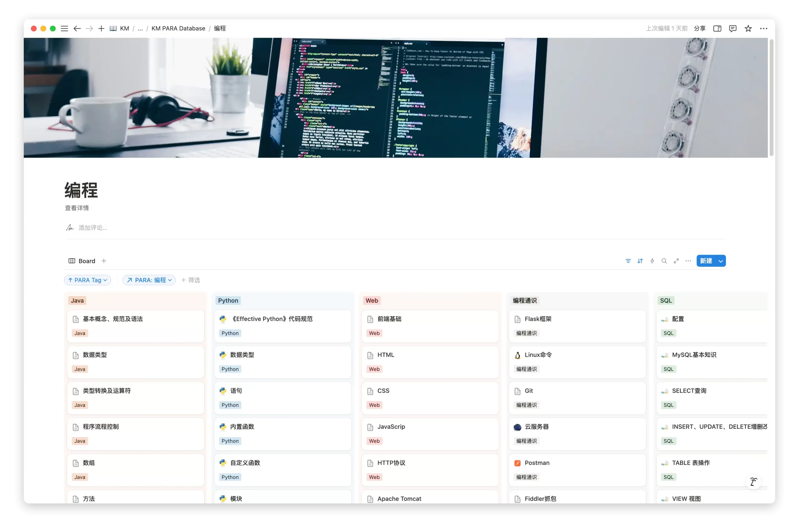Click the automations lightning bolt icon
Image resolution: width=799 pixels, height=532 pixels.
(652, 261)
